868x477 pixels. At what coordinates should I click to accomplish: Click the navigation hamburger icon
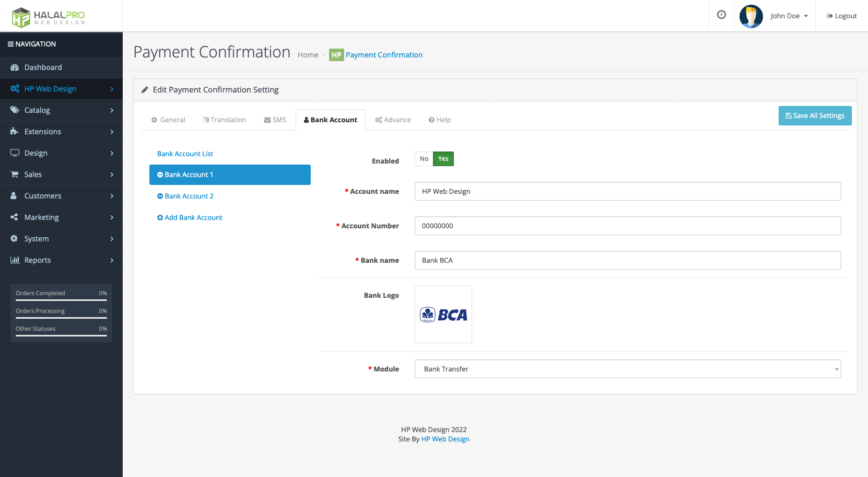(x=10, y=44)
